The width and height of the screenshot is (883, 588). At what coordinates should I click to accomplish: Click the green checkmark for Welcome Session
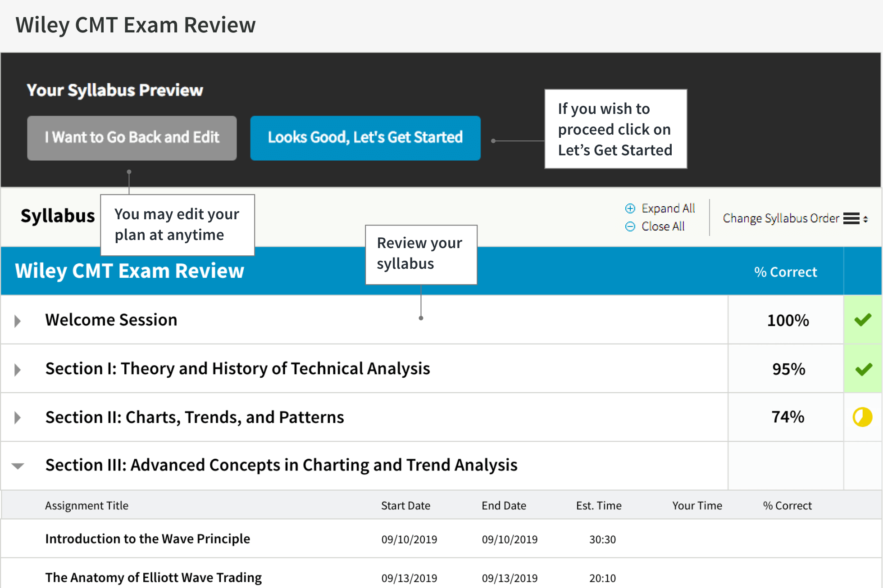(x=863, y=320)
